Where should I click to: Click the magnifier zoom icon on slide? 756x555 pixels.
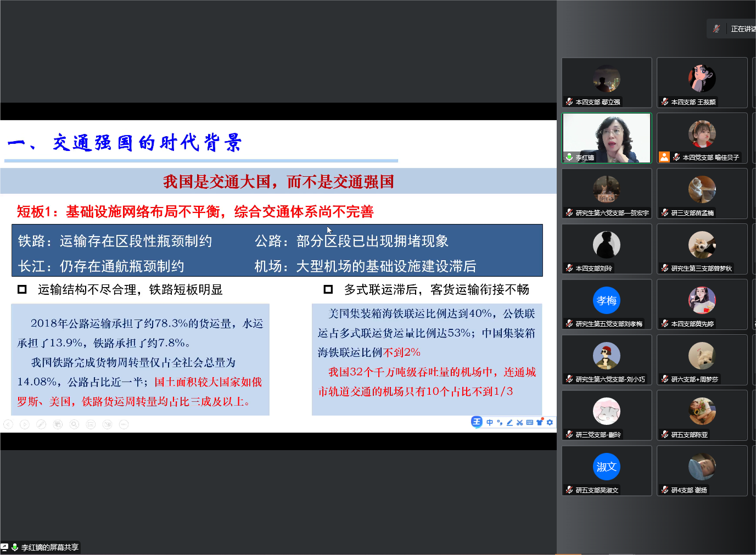[74, 424]
